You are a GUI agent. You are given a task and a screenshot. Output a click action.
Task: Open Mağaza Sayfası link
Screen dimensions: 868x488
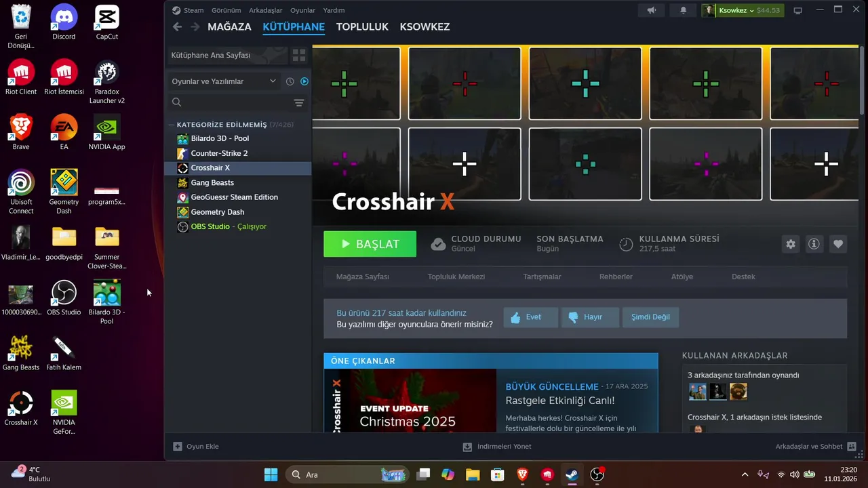tap(363, 277)
